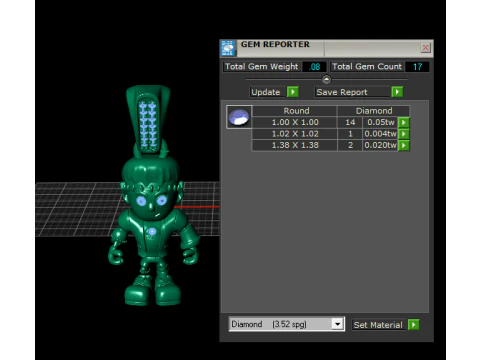Click the Diamond column header
The image size is (480, 360).
374,111
